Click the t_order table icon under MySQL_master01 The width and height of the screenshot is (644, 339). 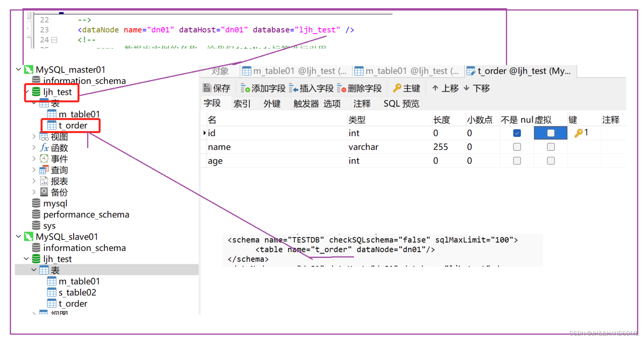pos(52,125)
